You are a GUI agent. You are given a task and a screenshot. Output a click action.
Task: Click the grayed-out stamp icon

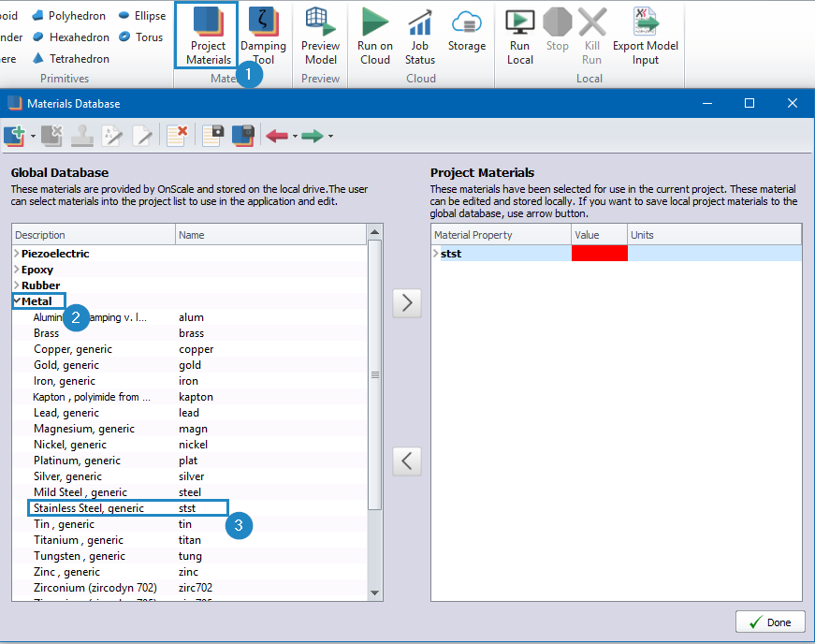pyautogui.click(x=82, y=136)
